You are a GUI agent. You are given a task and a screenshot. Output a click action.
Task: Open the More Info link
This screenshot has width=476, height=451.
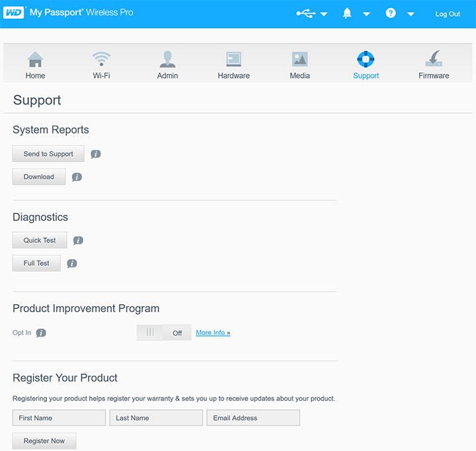point(213,333)
